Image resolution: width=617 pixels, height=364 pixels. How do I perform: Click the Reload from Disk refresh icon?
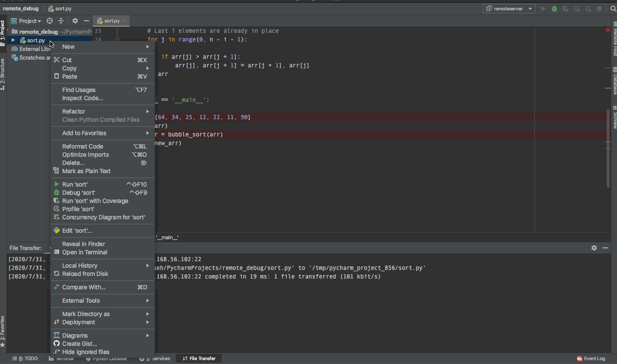click(x=57, y=274)
